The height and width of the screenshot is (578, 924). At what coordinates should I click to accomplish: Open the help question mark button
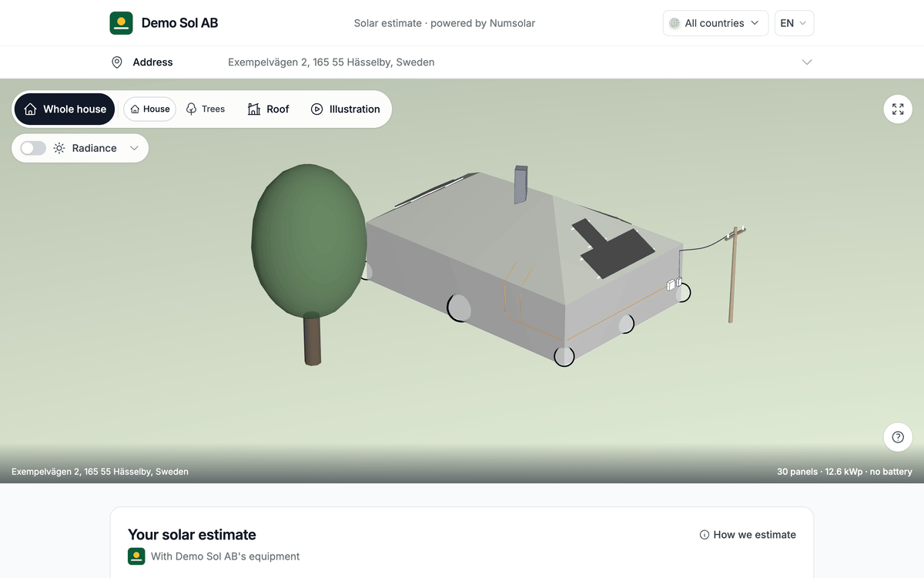[x=898, y=437]
